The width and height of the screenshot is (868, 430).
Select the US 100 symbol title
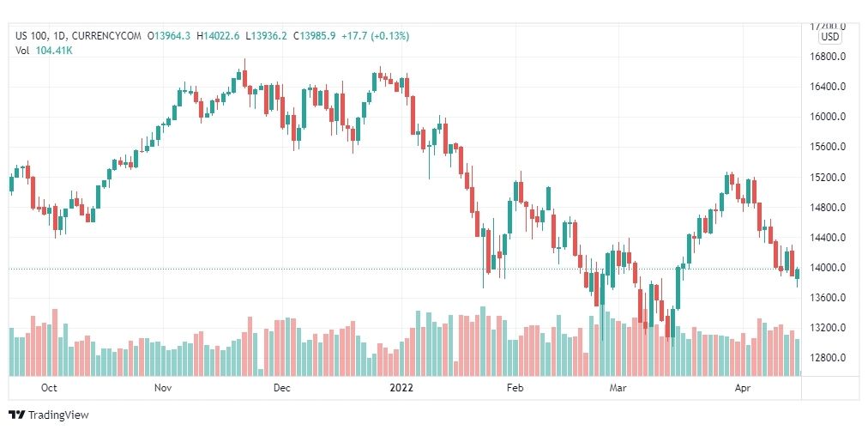click(x=30, y=36)
